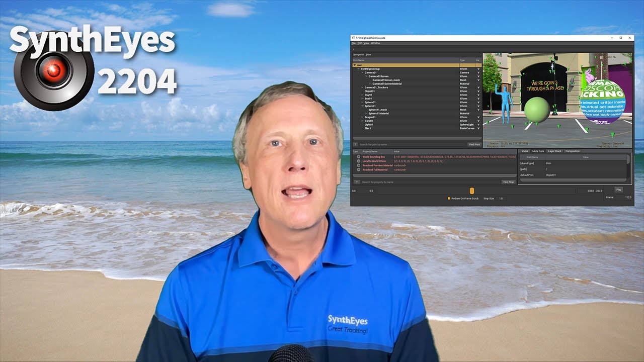Click the Find Prop button
This screenshot has width=644, height=362.
pyautogui.click(x=509, y=182)
